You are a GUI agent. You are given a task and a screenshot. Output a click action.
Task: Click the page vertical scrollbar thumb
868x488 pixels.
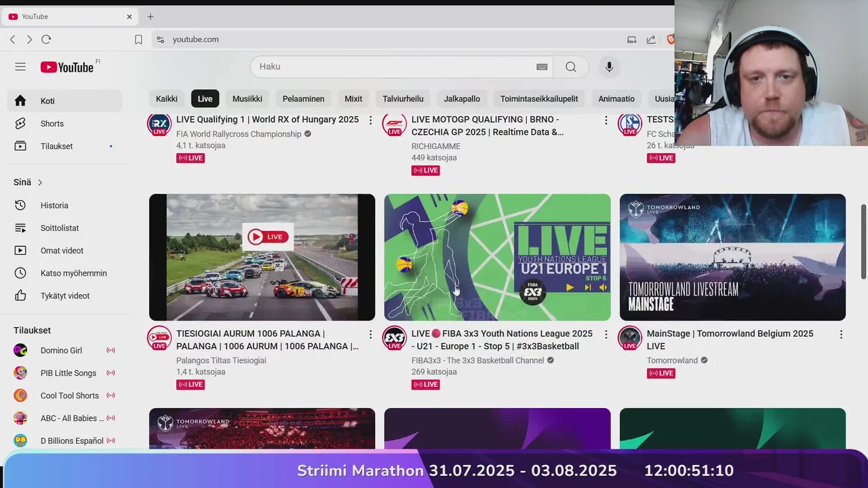(x=864, y=241)
